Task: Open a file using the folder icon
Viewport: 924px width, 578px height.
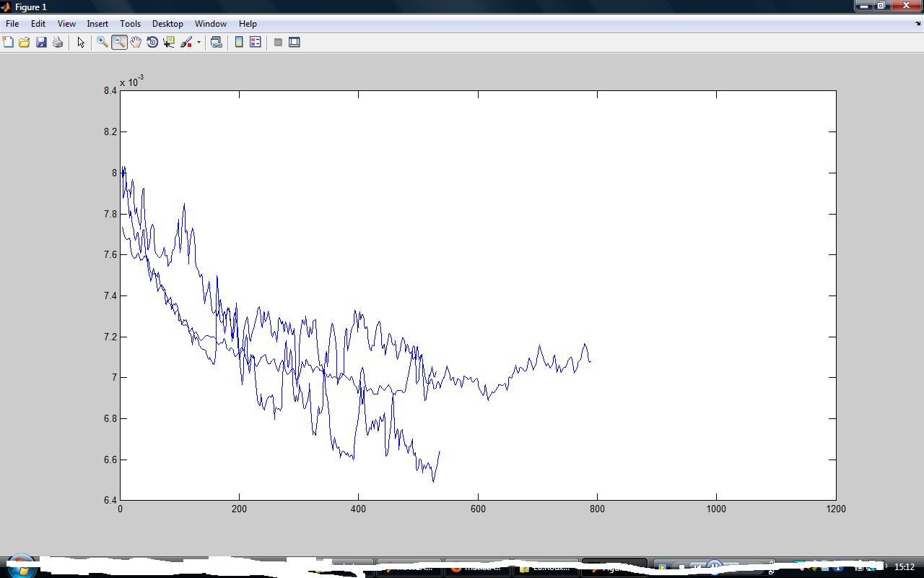Action: coord(25,43)
